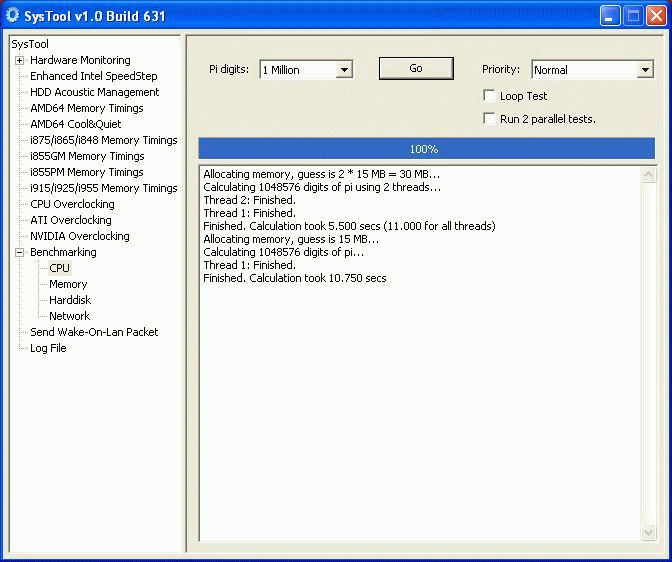Select the SysTool root tree item

[x=30, y=44]
